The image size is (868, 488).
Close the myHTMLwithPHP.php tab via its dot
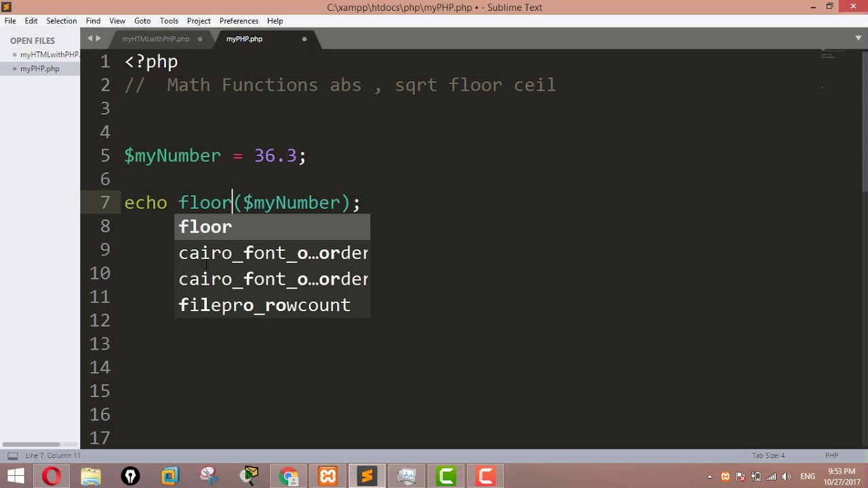(x=200, y=39)
